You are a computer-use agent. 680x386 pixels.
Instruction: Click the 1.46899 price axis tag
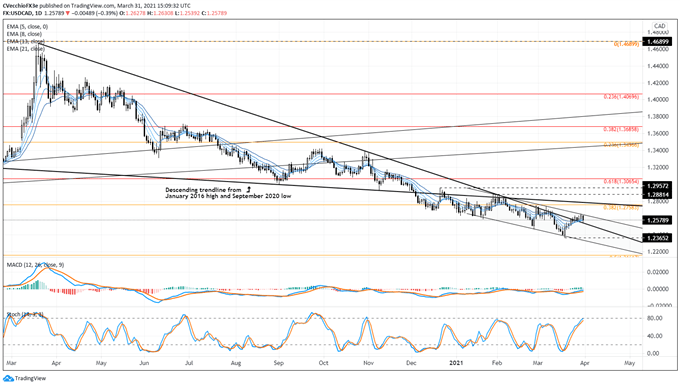pos(657,42)
